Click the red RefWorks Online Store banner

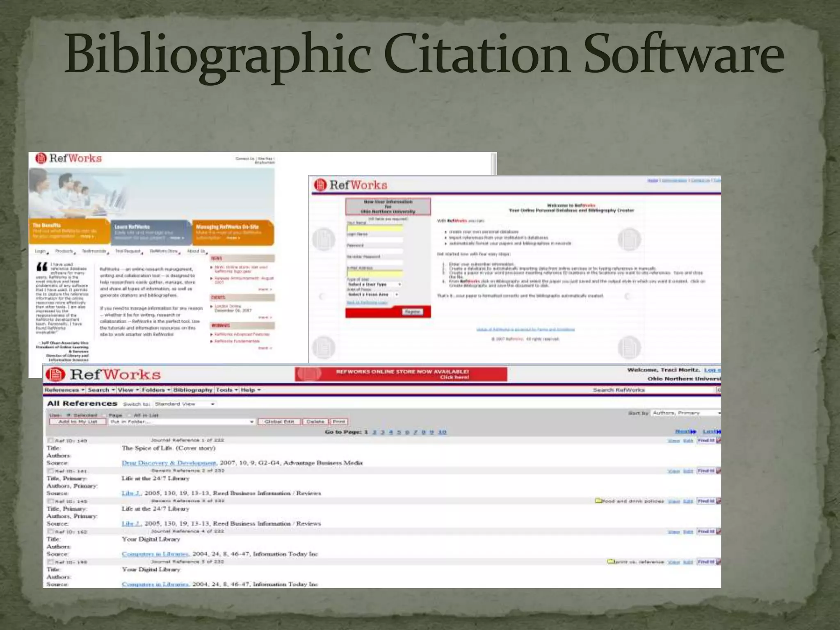click(401, 374)
